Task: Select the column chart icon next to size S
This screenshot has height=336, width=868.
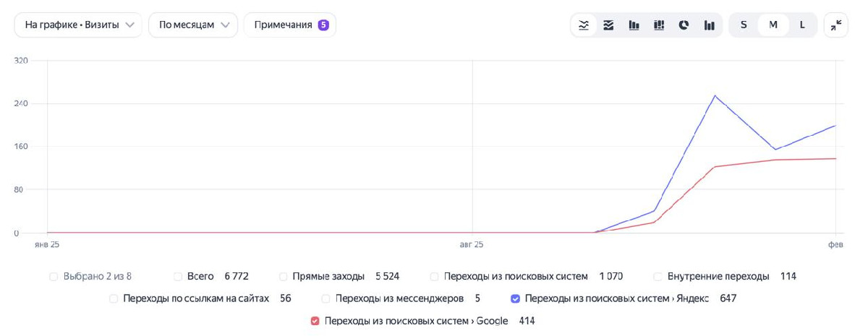Action: (709, 25)
